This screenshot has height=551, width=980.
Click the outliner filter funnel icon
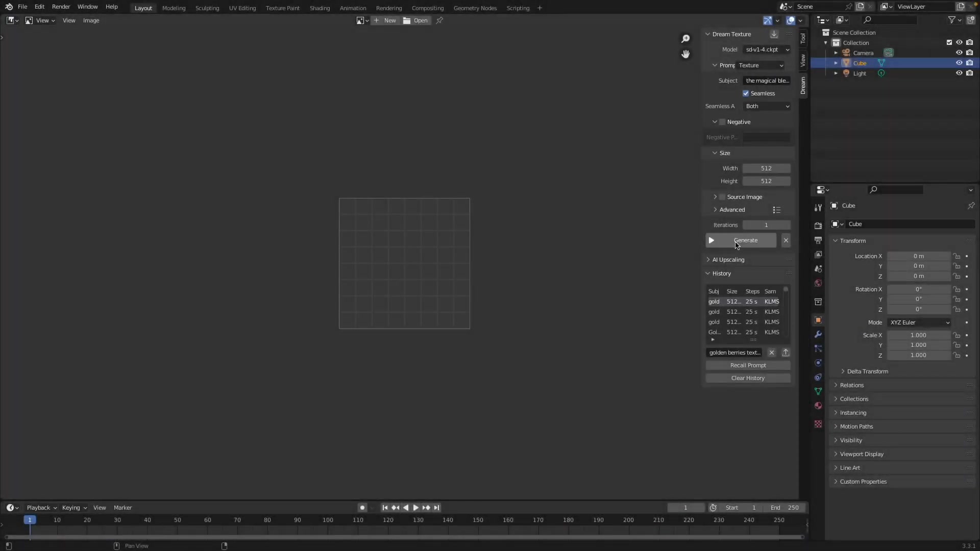952,20
